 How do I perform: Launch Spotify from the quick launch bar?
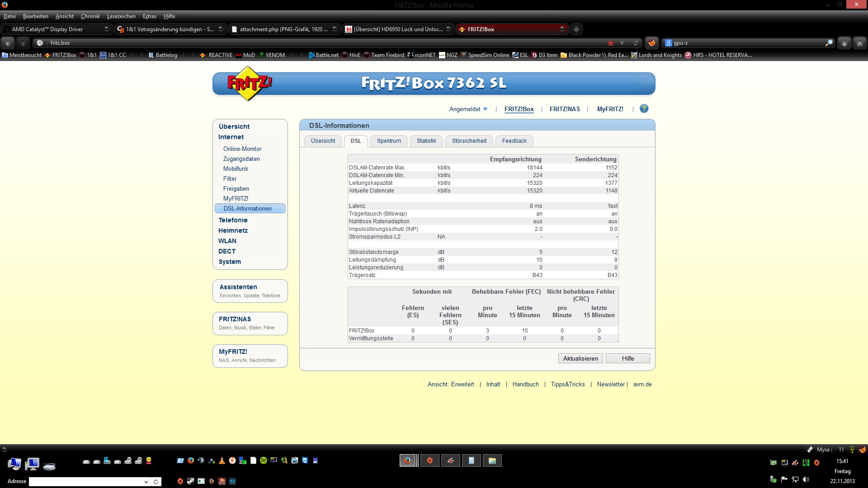point(264,460)
